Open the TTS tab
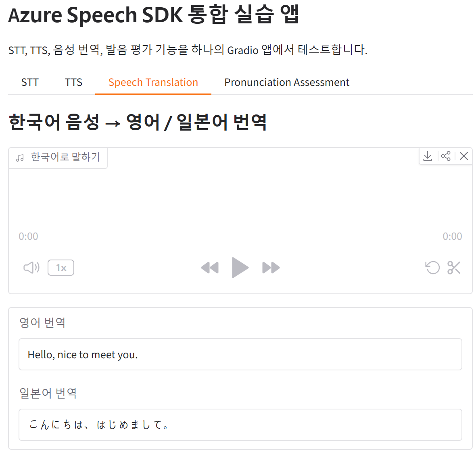 point(73,83)
